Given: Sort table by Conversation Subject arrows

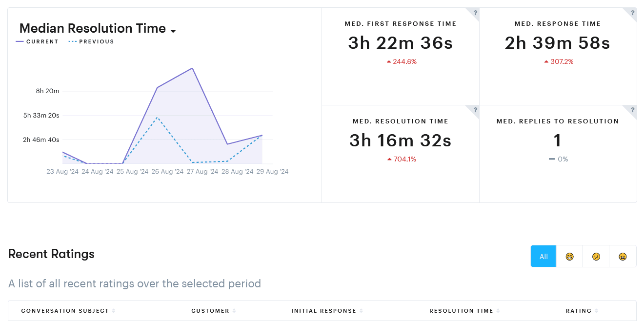Looking at the screenshot, I should click(x=114, y=311).
